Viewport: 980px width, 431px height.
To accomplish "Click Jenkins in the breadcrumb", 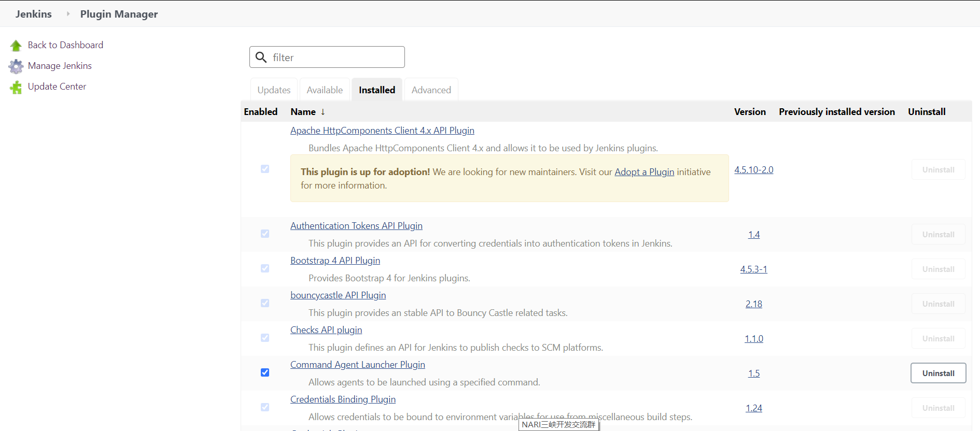I will (x=34, y=14).
